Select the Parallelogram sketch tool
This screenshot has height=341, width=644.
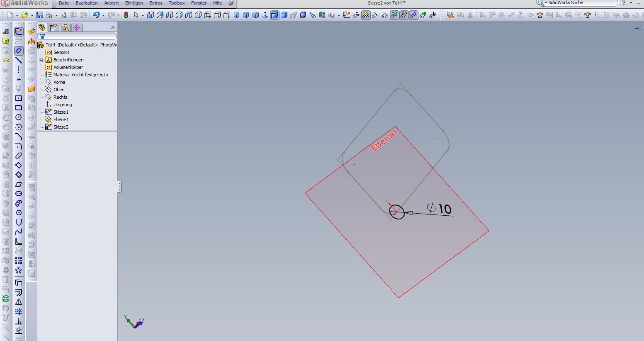pos(19,184)
